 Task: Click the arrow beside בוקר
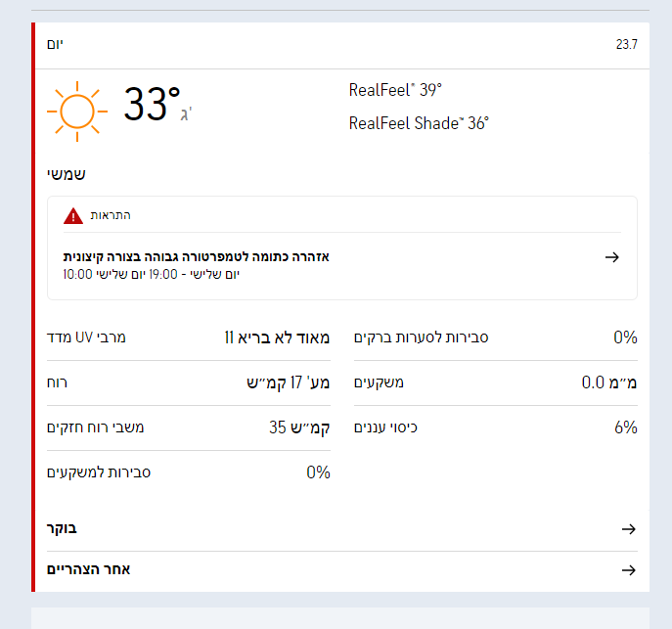(629, 529)
